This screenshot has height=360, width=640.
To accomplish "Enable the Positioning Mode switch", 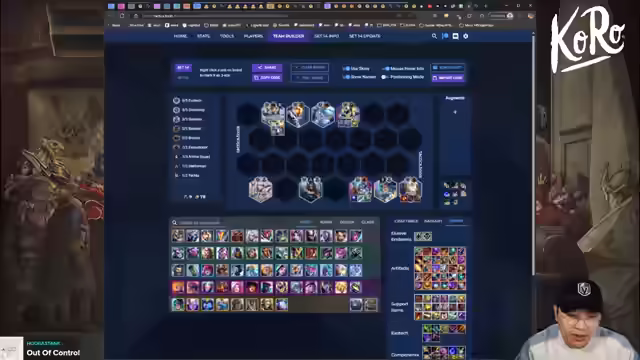I will [x=384, y=77].
